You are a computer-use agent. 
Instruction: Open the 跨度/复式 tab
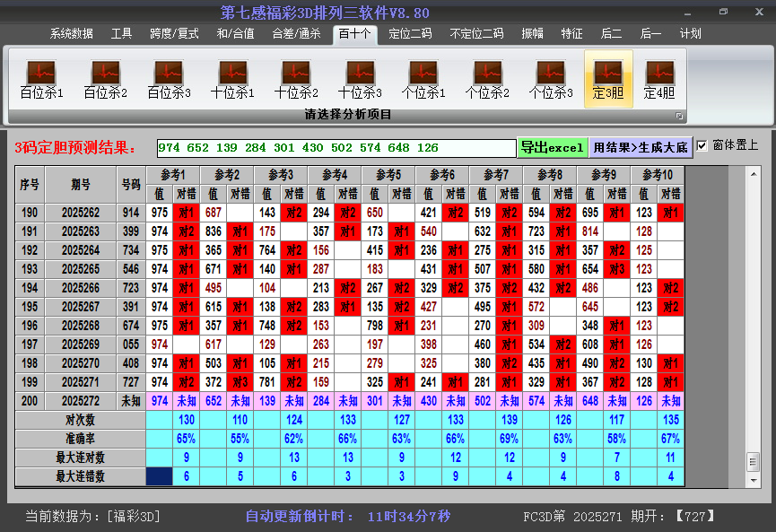(x=174, y=34)
